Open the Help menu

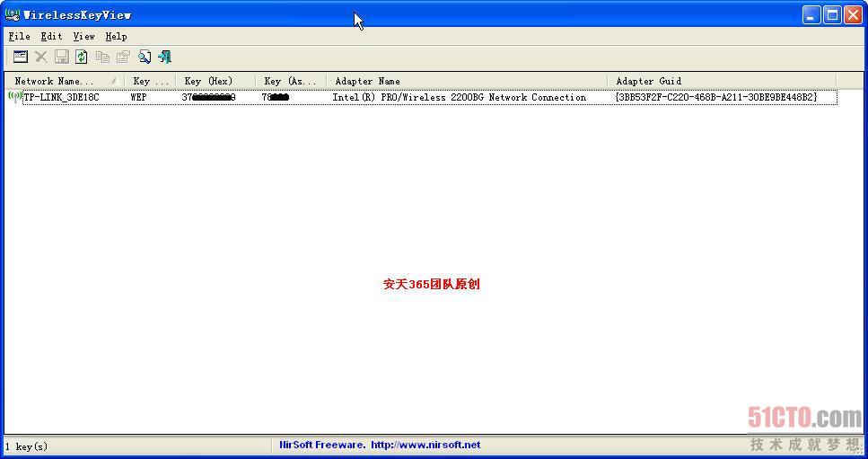[117, 37]
